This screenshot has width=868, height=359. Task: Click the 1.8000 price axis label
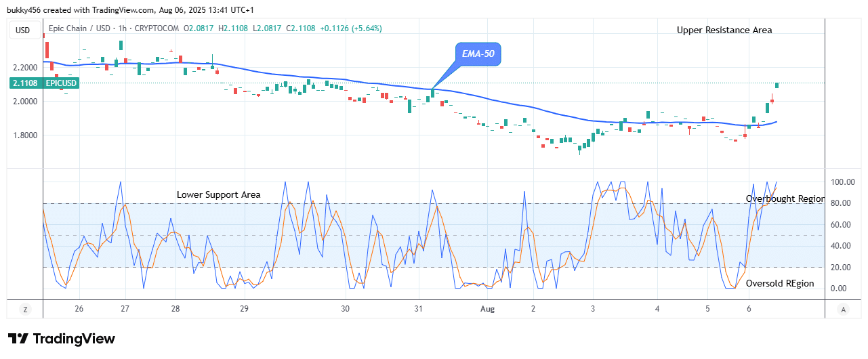pyautogui.click(x=25, y=135)
